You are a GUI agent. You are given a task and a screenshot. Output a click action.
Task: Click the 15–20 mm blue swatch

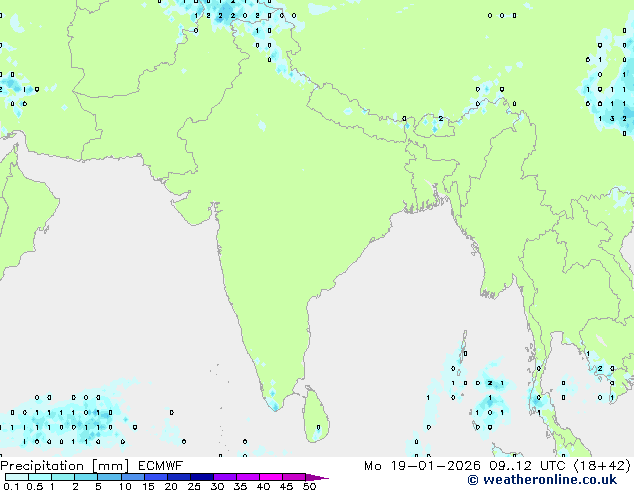point(156,477)
